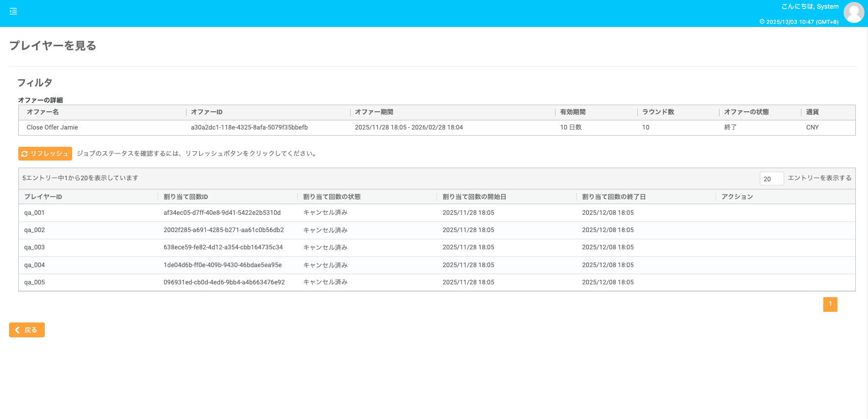This screenshot has height=419, width=868.
Task: Sort by the 割り当て回数の終了日 column header
Action: click(613, 197)
